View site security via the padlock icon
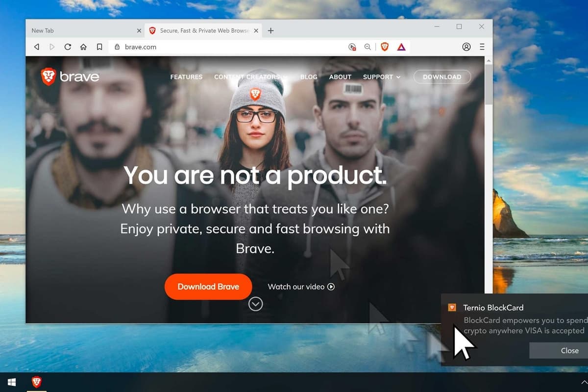The width and height of the screenshot is (588, 392). point(116,47)
